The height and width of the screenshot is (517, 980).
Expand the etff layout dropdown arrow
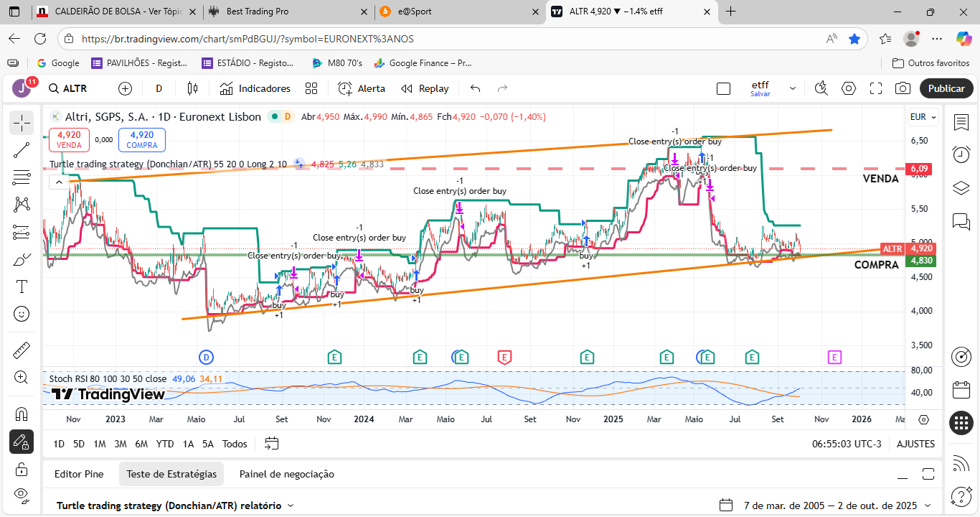click(x=793, y=88)
